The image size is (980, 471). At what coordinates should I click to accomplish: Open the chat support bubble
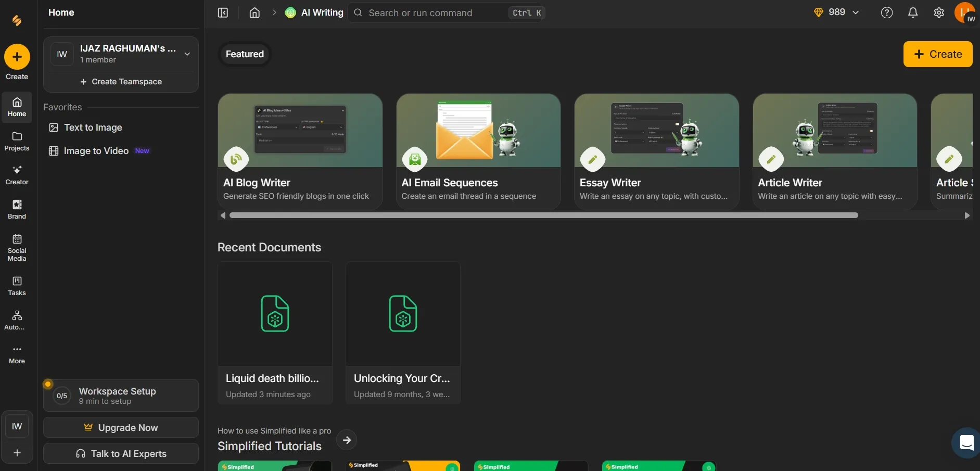point(966,442)
